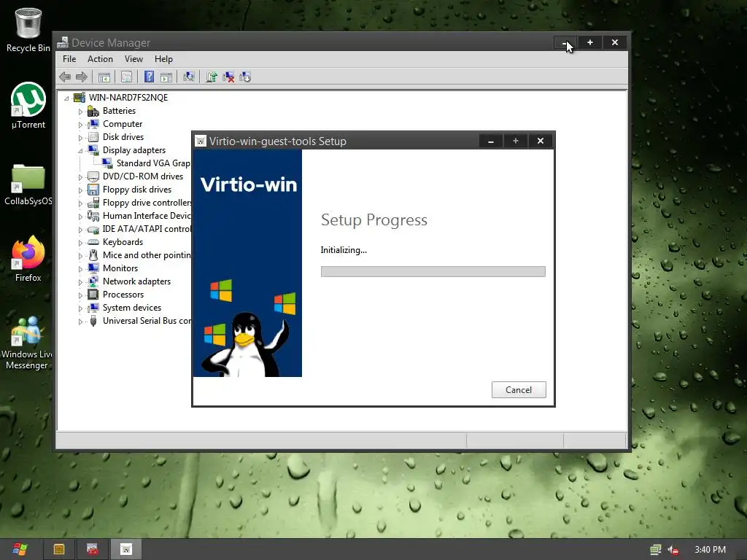Switch to Device Manager taskbar button

click(x=93, y=549)
